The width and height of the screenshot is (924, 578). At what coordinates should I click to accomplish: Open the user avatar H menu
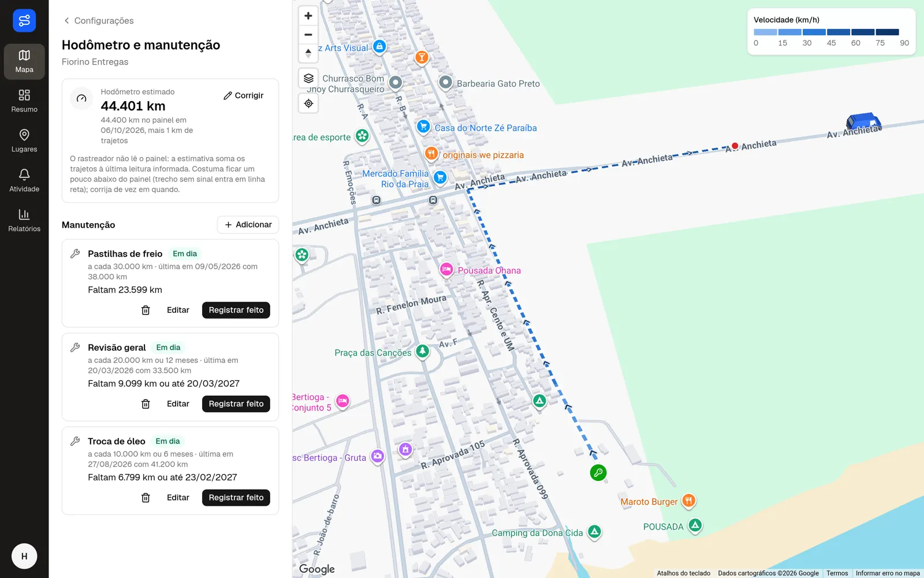click(x=24, y=556)
